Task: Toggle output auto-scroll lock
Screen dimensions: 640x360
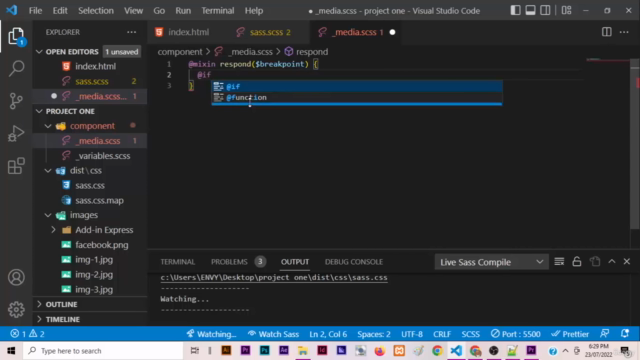Action: click(577, 262)
